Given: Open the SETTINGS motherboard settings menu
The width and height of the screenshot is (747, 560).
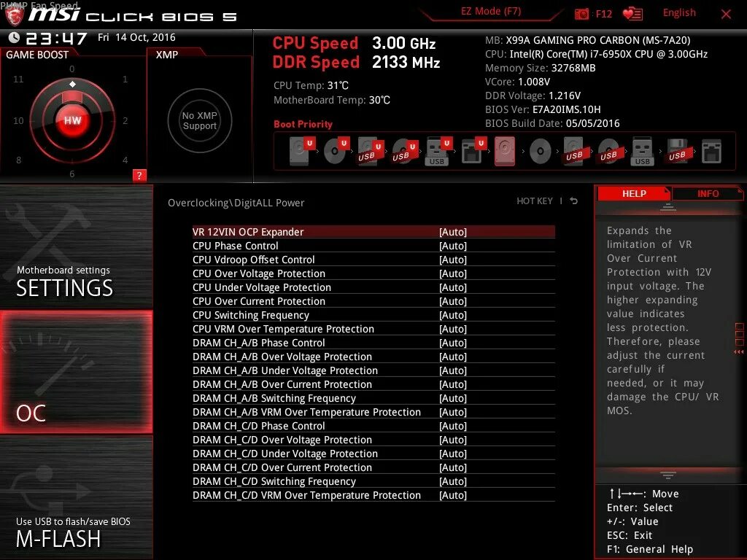Looking at the screenshot, I should [x=76, y=246].
